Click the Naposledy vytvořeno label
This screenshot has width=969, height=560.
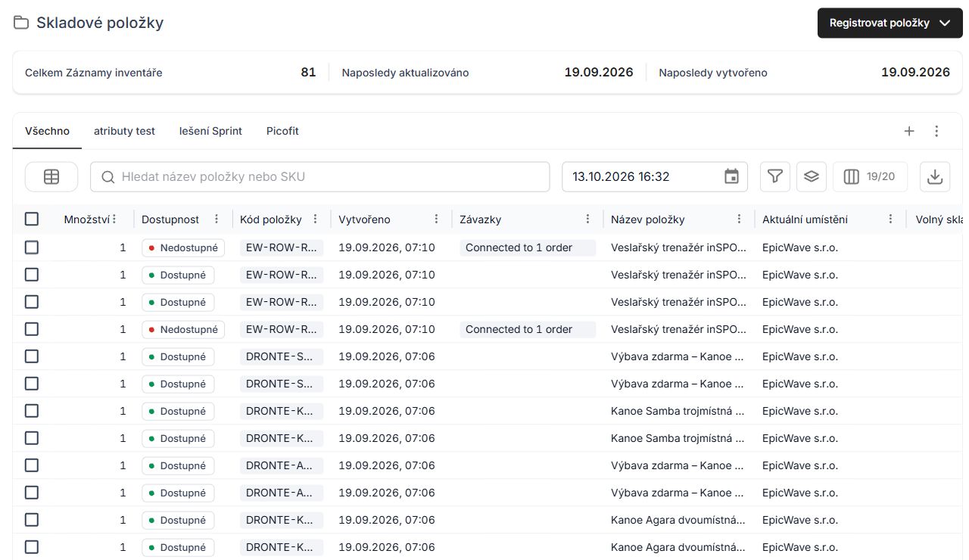[x=713, y=73]
